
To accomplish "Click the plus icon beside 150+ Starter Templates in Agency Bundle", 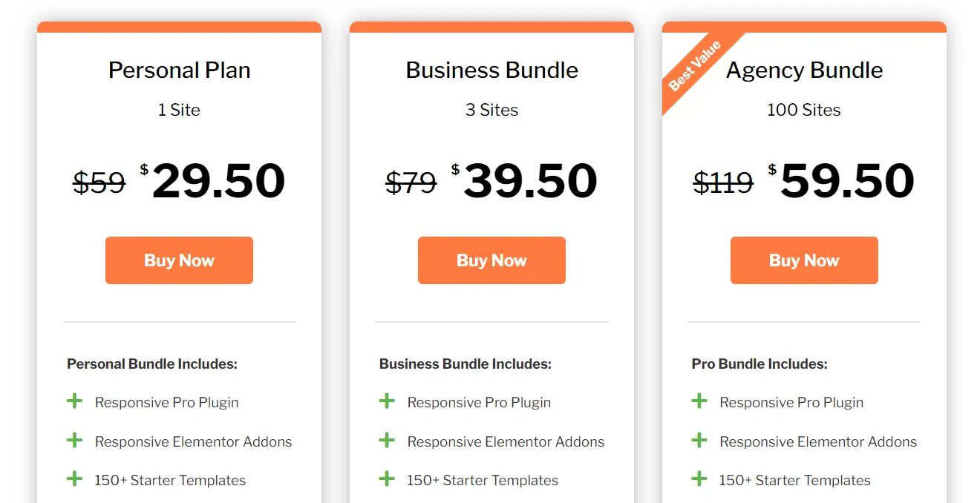I will click(699, 479).
